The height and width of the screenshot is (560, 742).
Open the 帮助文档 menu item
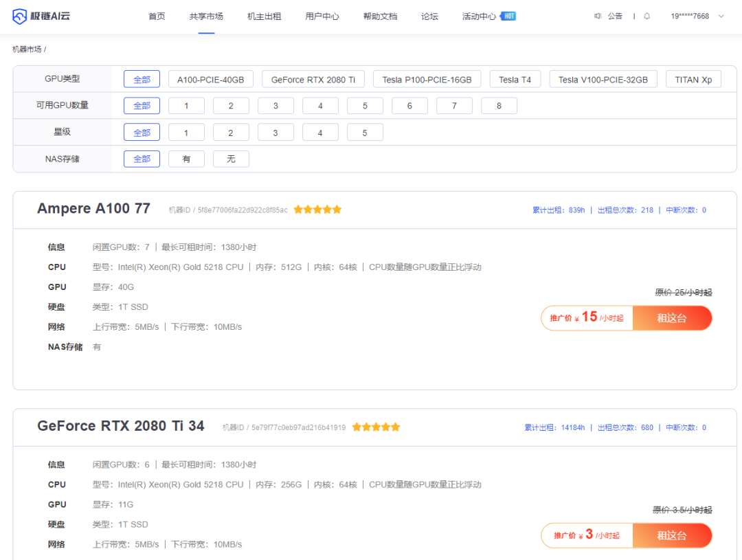tap(380, 16)
